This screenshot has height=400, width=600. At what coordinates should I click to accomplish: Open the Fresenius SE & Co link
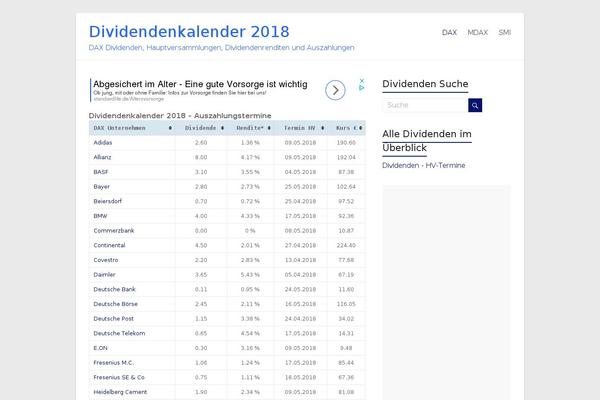point(119,377)
